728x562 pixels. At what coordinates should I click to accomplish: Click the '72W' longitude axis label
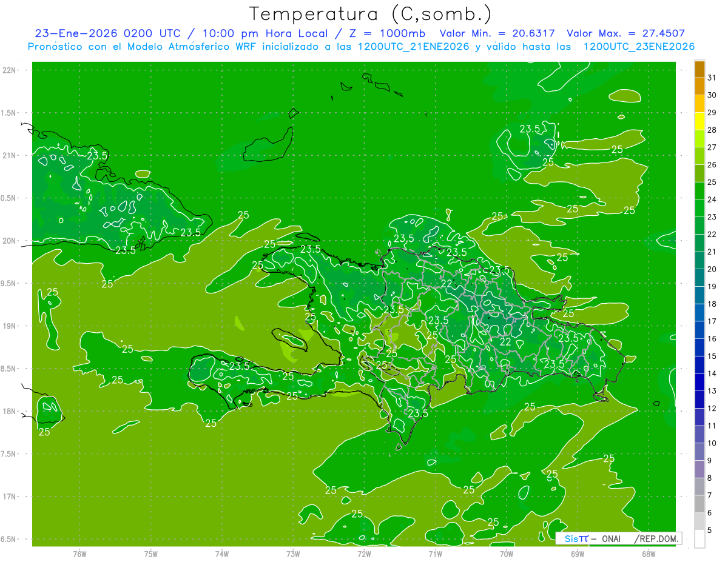(364, 554)
